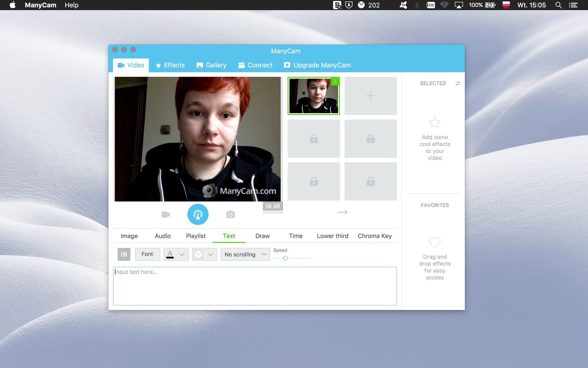588x368 pixels.
Task: Switch to the Effects tab
Action: tap(170, 65)
